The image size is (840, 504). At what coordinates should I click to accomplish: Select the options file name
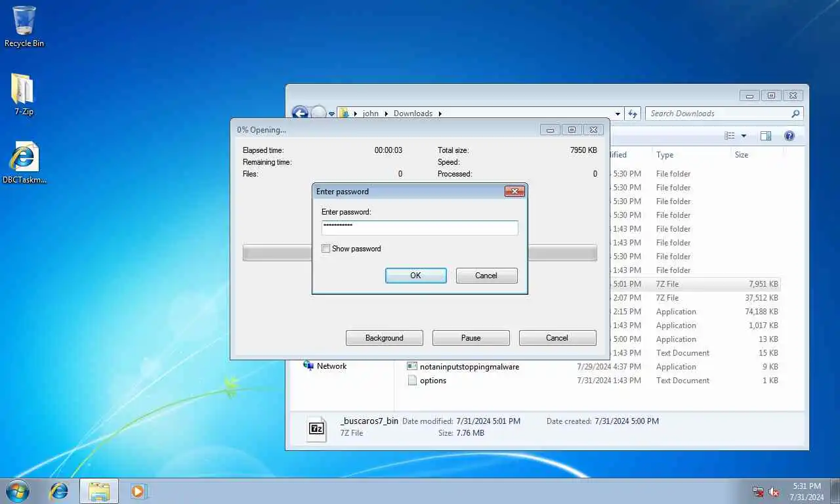point(433,381)
